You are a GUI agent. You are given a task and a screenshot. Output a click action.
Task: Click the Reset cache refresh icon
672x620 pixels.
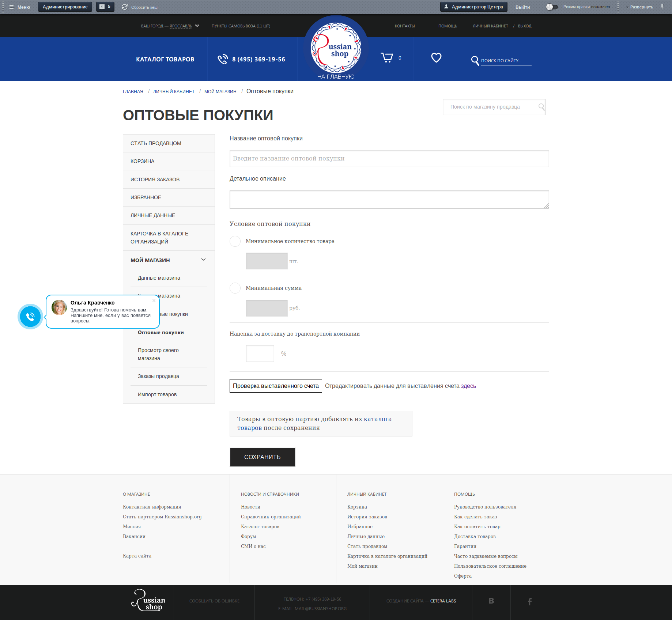point(125,7)
